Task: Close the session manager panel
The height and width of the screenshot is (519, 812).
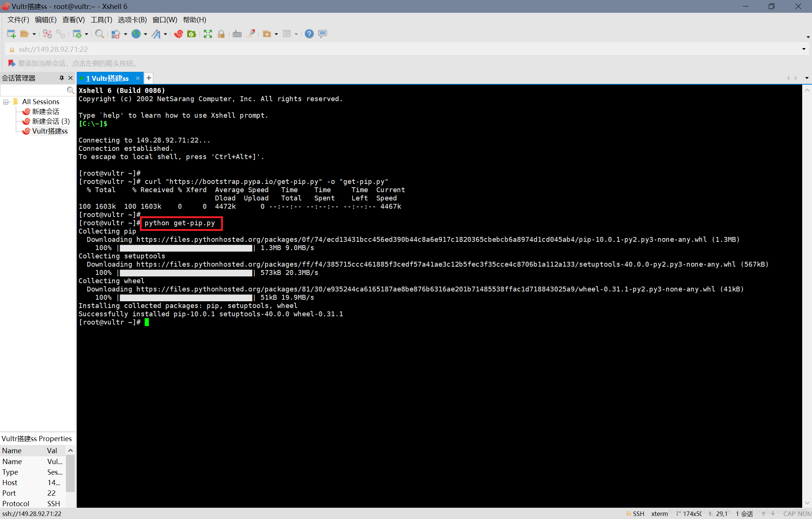Action: [x=70, y=78]
